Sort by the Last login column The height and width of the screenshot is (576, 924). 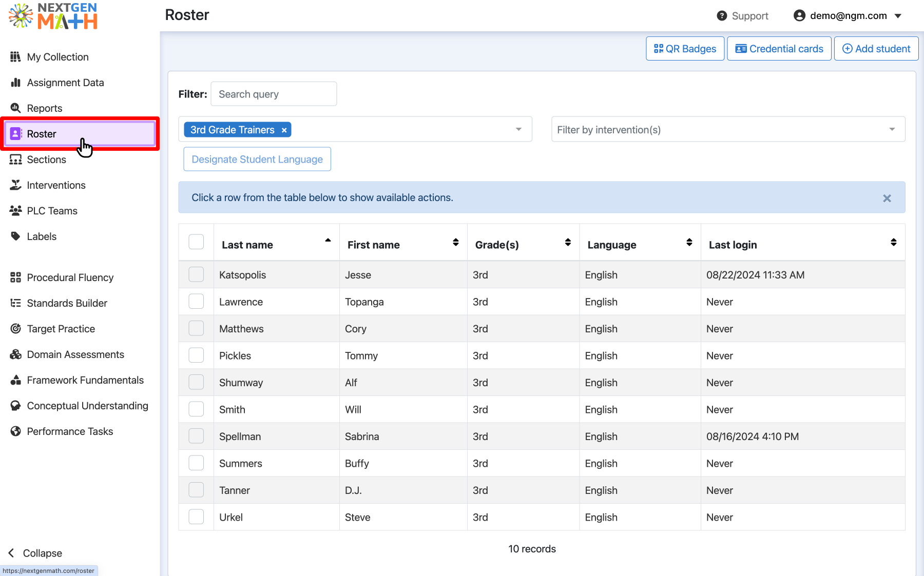pos(802,242)
